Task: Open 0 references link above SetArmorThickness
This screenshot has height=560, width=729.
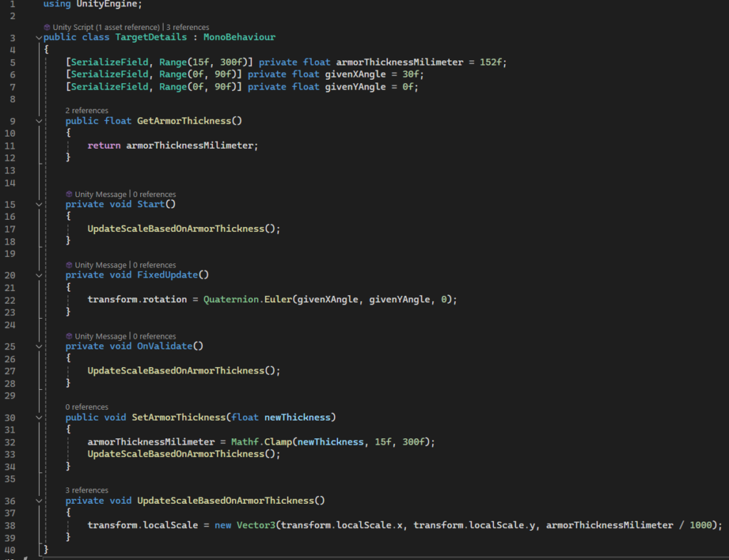Action: click(x=87, y=407)
